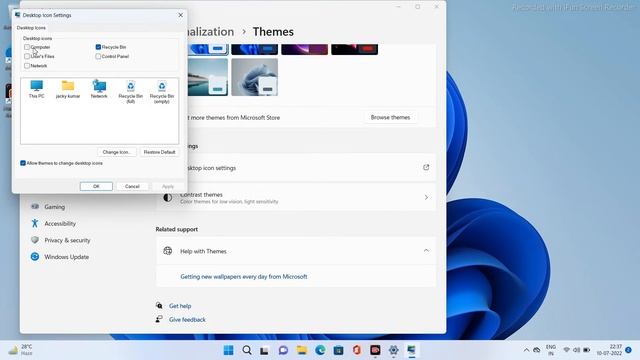Click ENG IN language indicator
This screenshot has height=360, width=640.
pyautogui.click(x=551, y=350)
